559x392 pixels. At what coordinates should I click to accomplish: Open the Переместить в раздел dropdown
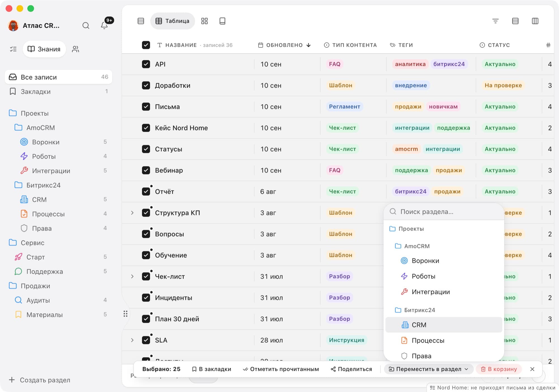[x=428, y=369]
